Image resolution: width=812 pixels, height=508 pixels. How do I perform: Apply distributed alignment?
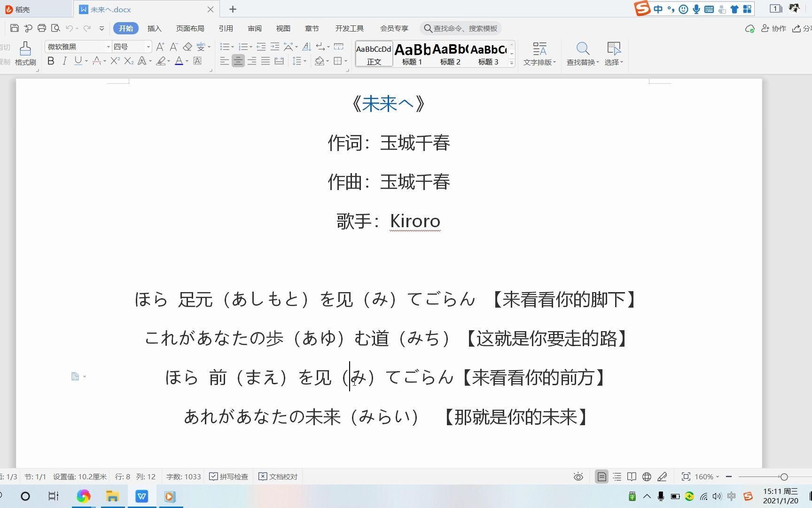tap(279, 61)
